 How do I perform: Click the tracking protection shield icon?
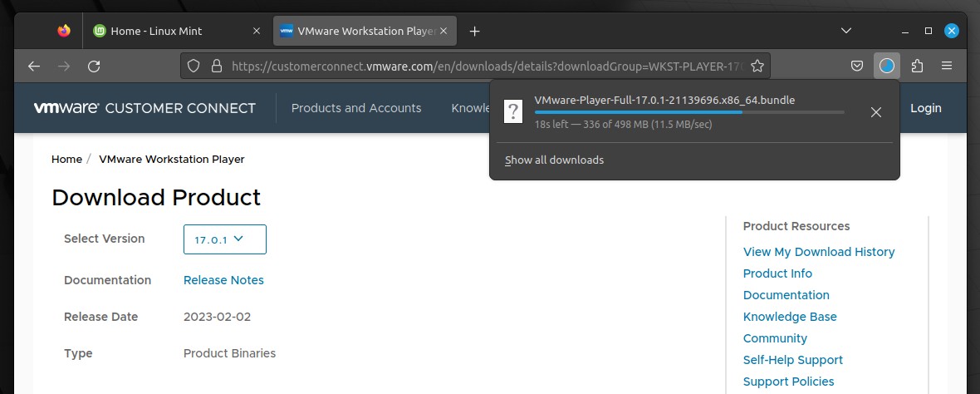click(x=194, y=66)
